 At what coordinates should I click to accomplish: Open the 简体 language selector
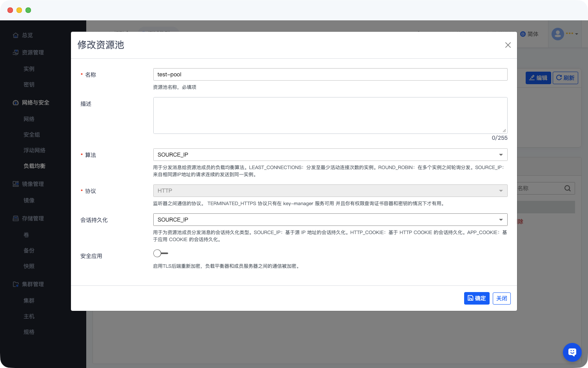pos(529,34)
